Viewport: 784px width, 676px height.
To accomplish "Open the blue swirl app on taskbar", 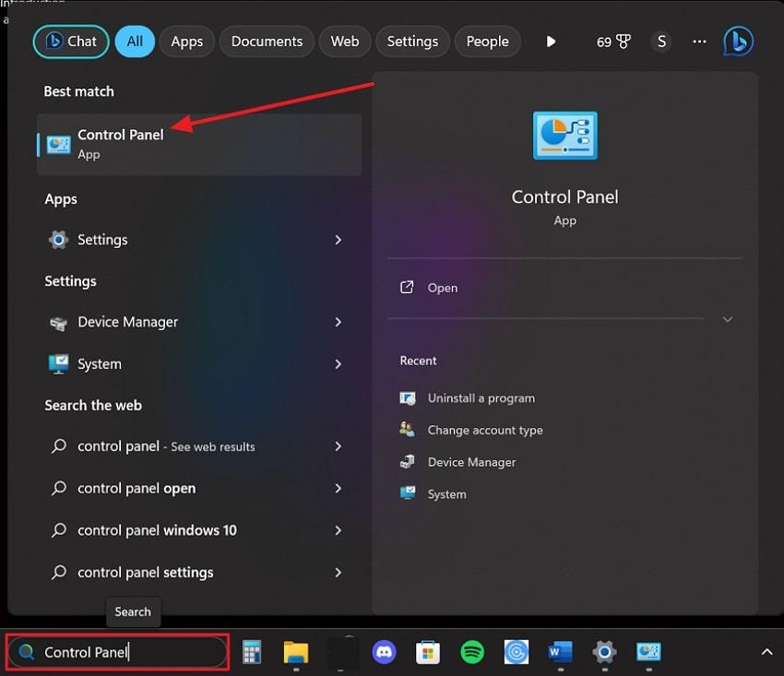I will click(516, 652).
